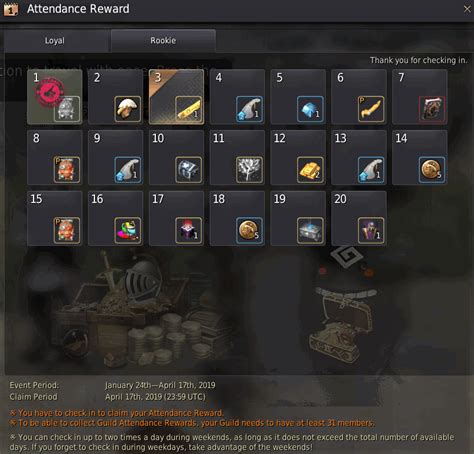Viewport: 474px width, 454px height.
Task: Click the day 4 white horn reward
Action: pyautogui.click(x=249, y=109)
